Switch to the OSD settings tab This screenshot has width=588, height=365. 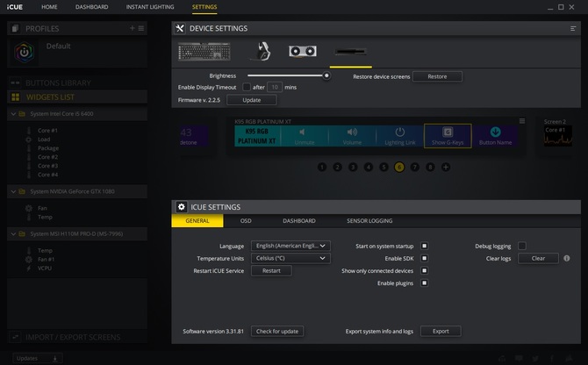tap(246, 221)
